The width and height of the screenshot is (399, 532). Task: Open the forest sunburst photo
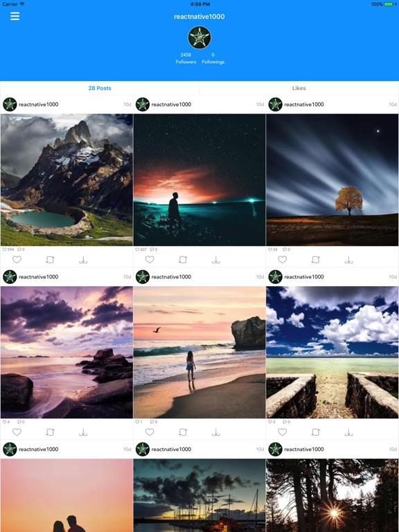[332, 495]
